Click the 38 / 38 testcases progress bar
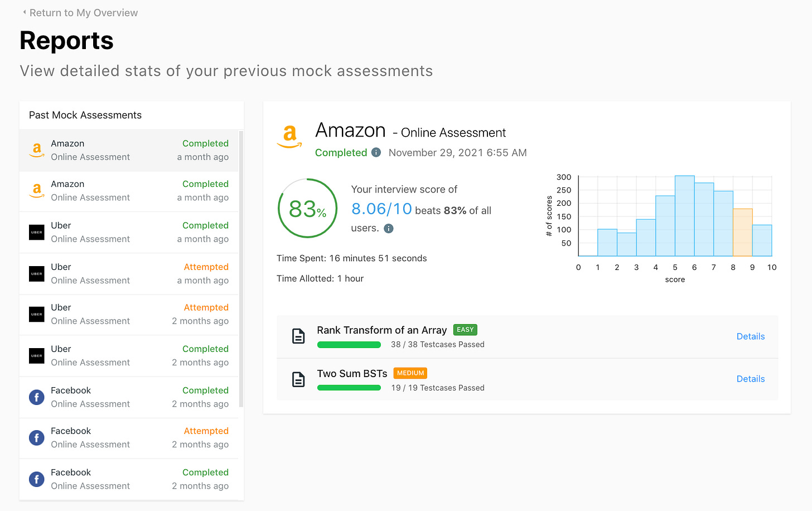The height and width of the screenshot is (511, 812). (x=349, y=345)
